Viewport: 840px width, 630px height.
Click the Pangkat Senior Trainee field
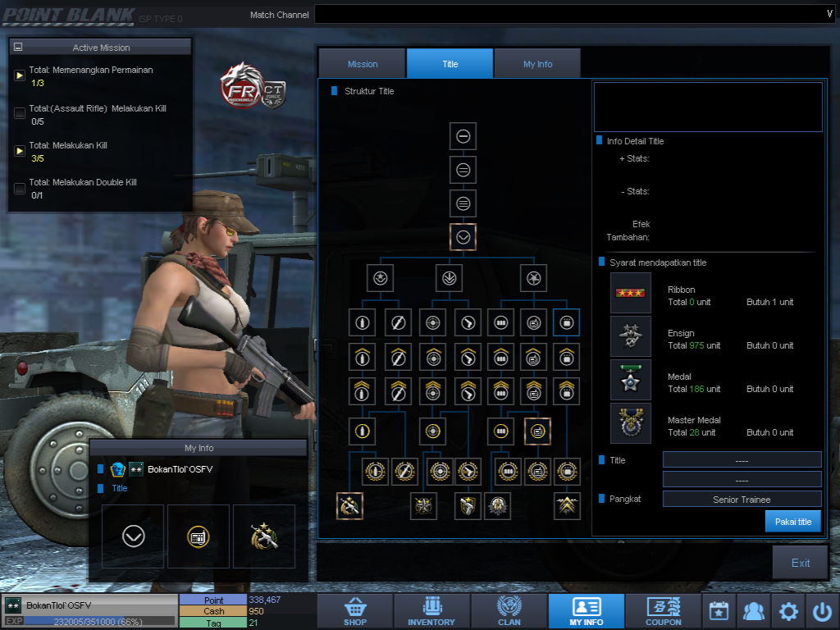coord(742,500)
